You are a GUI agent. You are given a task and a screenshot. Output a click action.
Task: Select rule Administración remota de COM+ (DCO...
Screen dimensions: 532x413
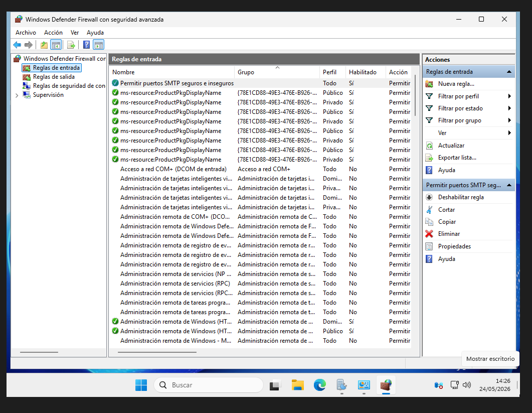[261, 217]
